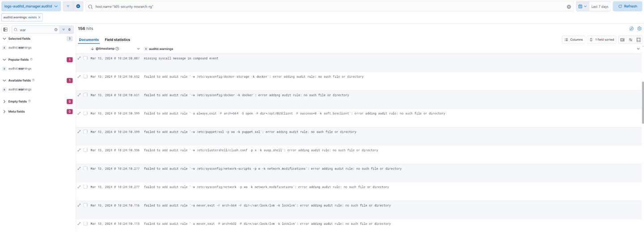This screenshot has height=232, width=644.
Task: Open the calendar quick date menu
Action: [582, 6]
